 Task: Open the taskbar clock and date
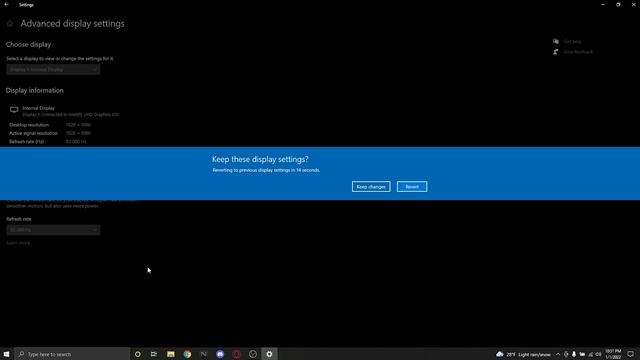[613, 354]
